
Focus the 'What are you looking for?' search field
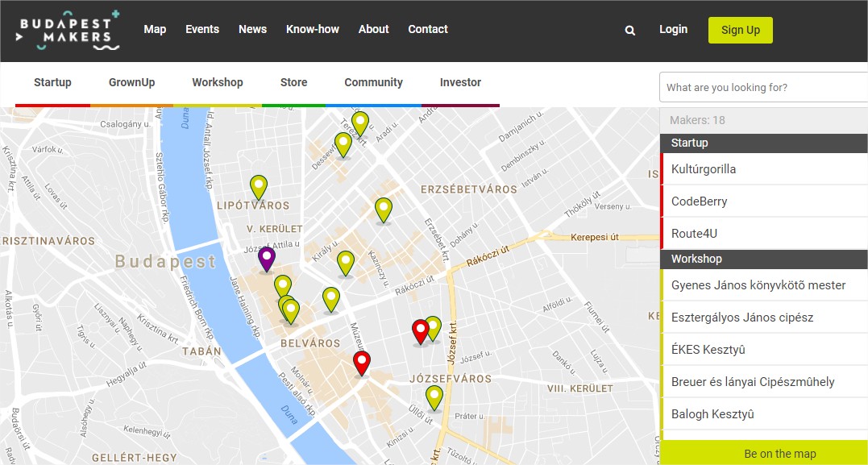pos(764,88)
